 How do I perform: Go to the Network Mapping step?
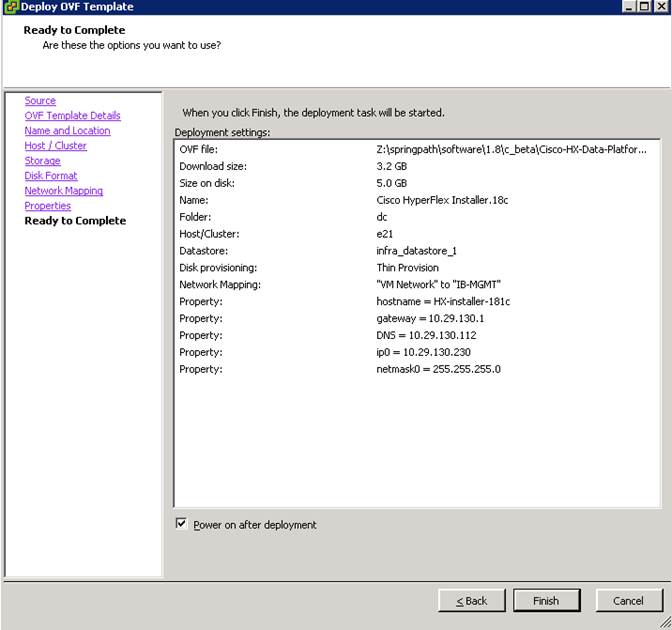[64, 191]
